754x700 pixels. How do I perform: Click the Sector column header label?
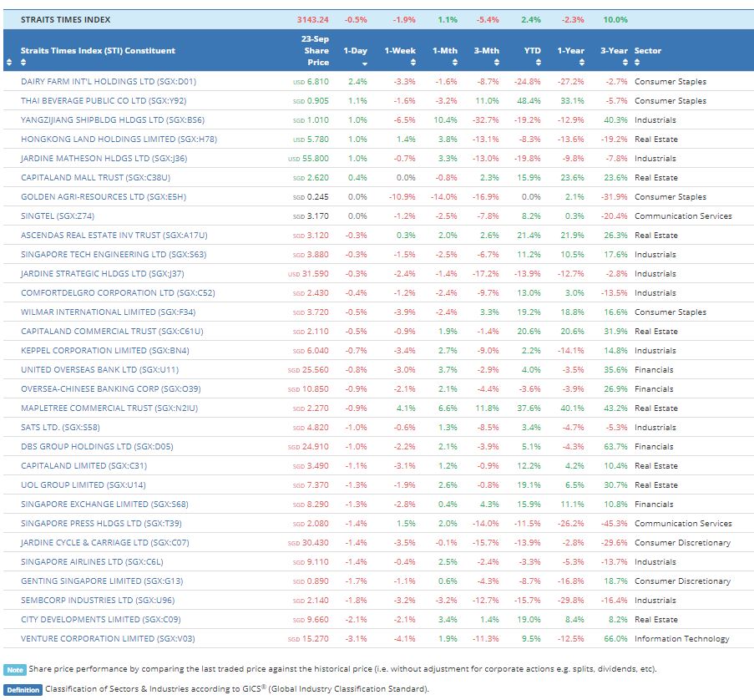point(648,50)
